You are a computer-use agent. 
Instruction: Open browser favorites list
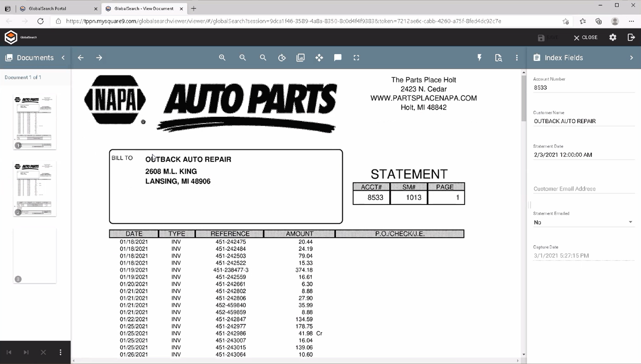(583, 21)
